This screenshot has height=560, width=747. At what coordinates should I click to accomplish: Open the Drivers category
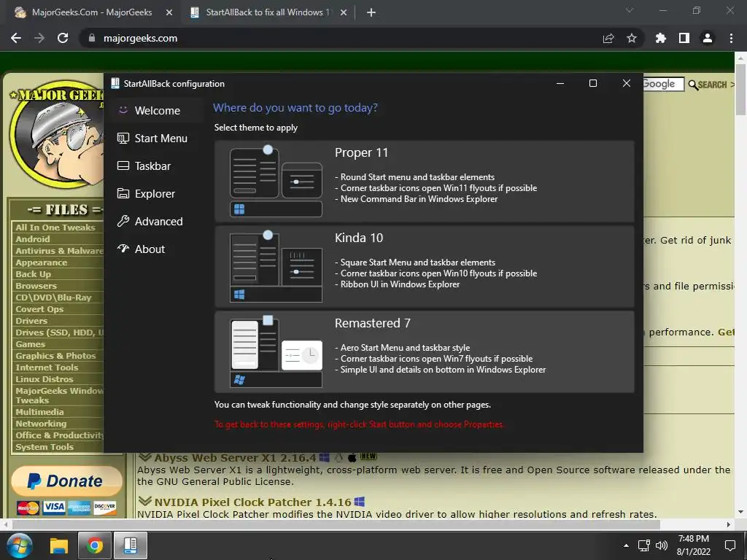[31, 321]
